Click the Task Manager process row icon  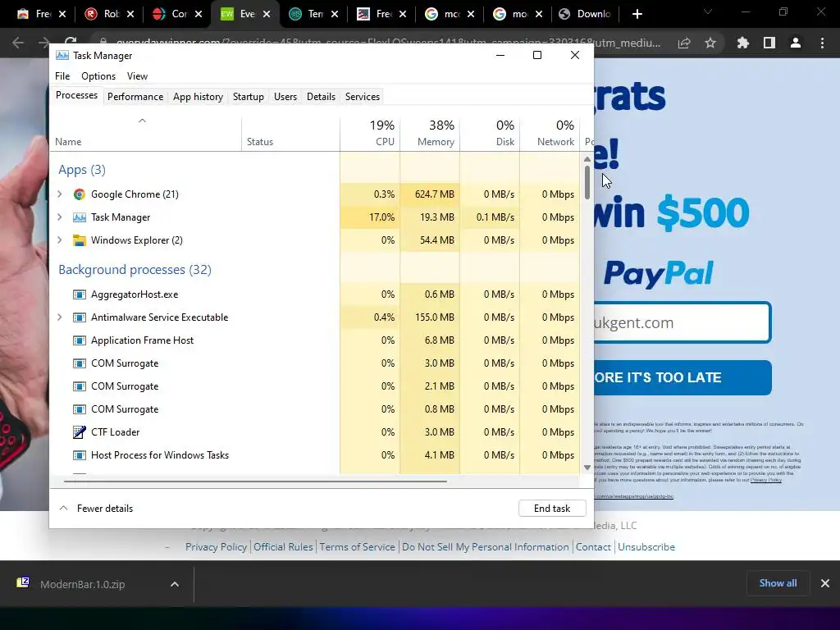pyautogui.click(x=80, y=217)
